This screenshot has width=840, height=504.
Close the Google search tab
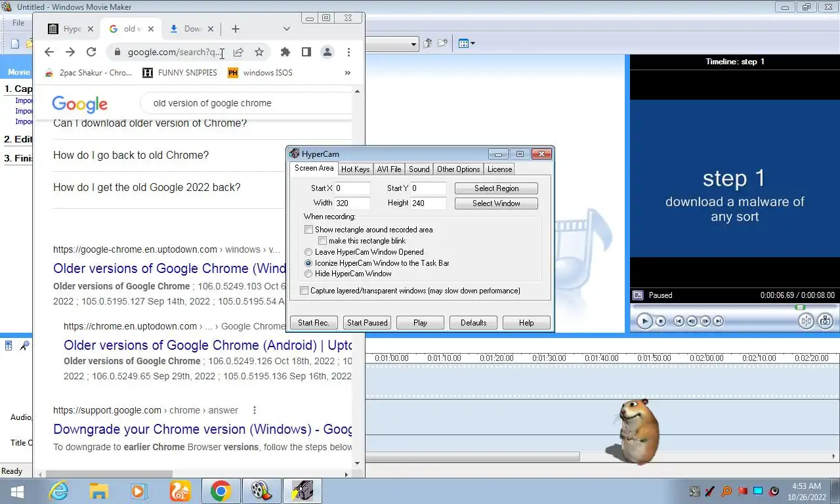tap(151, 29)
